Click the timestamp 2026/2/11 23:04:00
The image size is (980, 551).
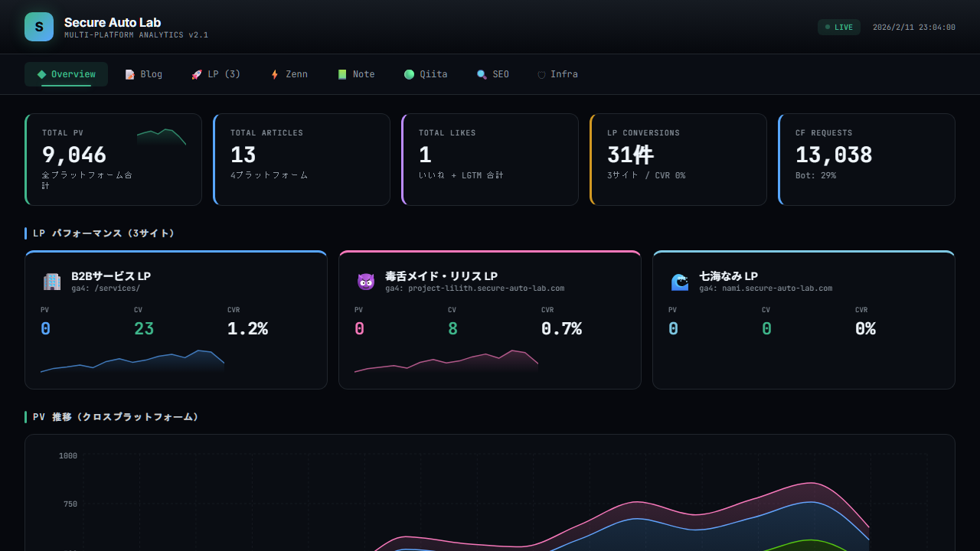pyautogui.click(x=914, y=27)
